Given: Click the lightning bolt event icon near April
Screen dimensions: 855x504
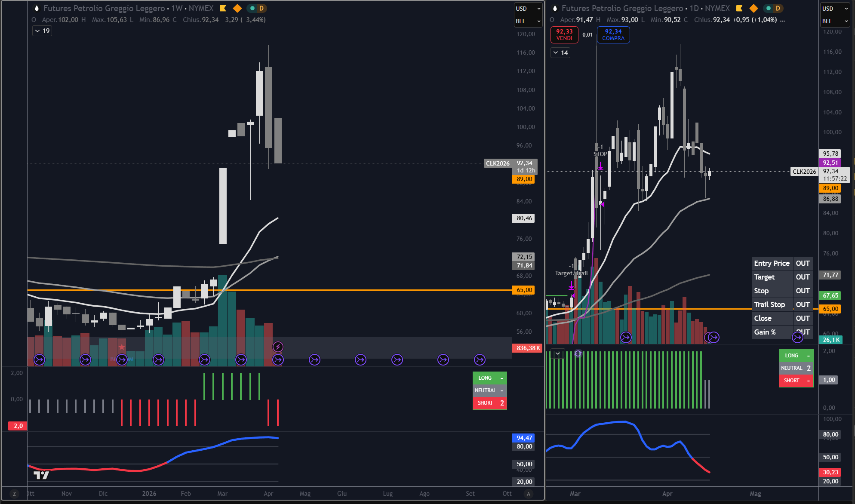Looking at the screenshot, I should tap(278, 347).
